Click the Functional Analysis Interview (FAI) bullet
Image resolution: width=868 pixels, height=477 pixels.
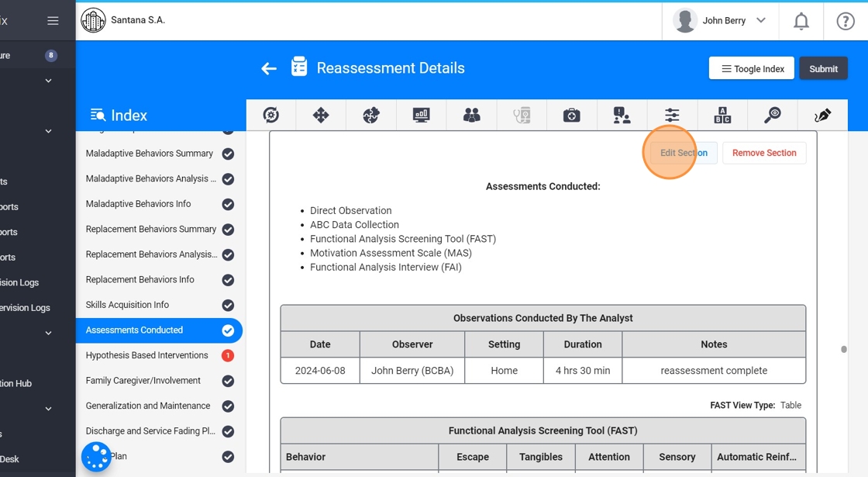(386, 267)
